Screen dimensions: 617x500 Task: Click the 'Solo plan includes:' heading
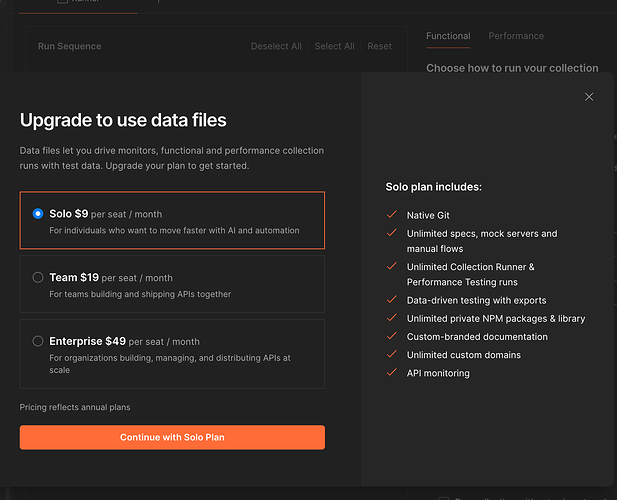pos(433,187)
